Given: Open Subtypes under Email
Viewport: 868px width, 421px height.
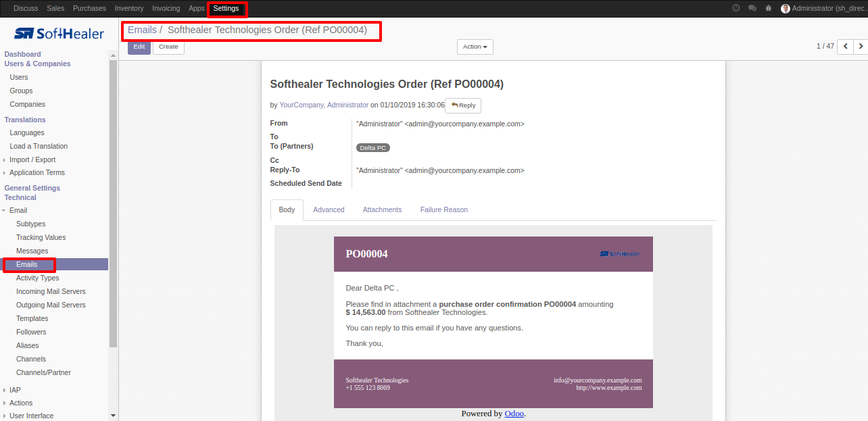Looking at the screenshot, I should (x=31, y=224).
